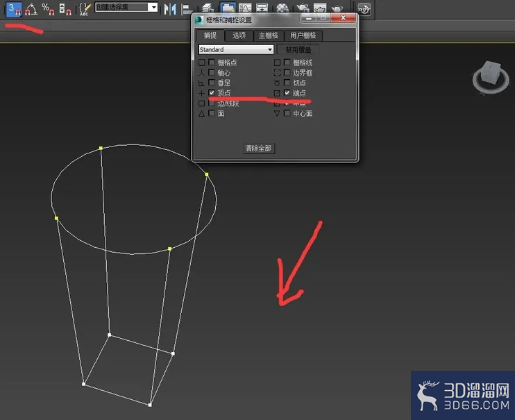This screenshot has width=515, height=420.
Task: Toggle the Percent Snap tool
Action: (x=48, y=9)
